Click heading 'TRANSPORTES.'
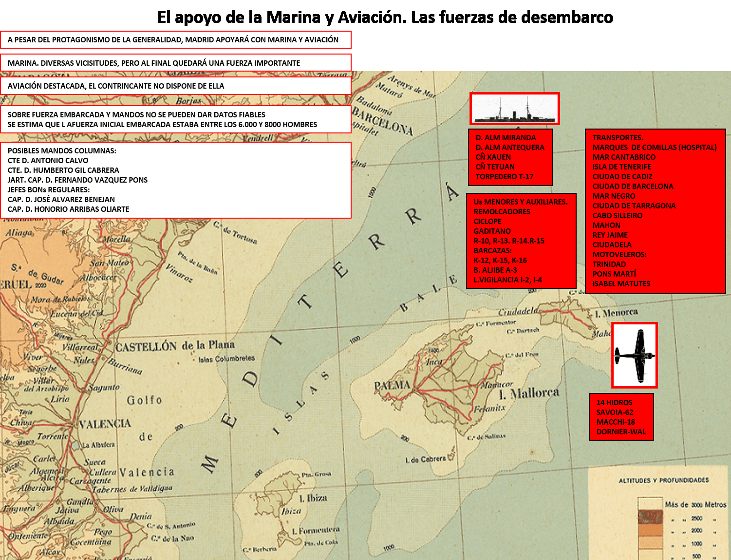This screenshot has height=560, width=731. pos(618,138)
